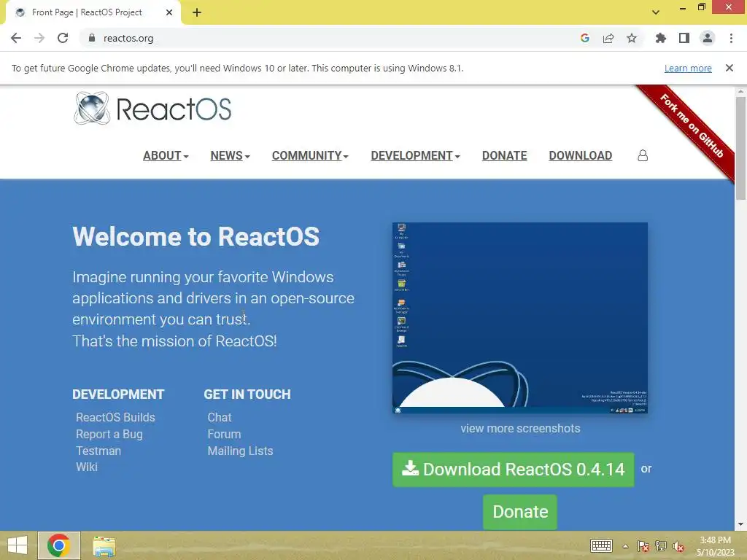The height and width of the screenshot is (560, 747).
Task: Click the scrollbar down arrow
Action: [740, 525]
